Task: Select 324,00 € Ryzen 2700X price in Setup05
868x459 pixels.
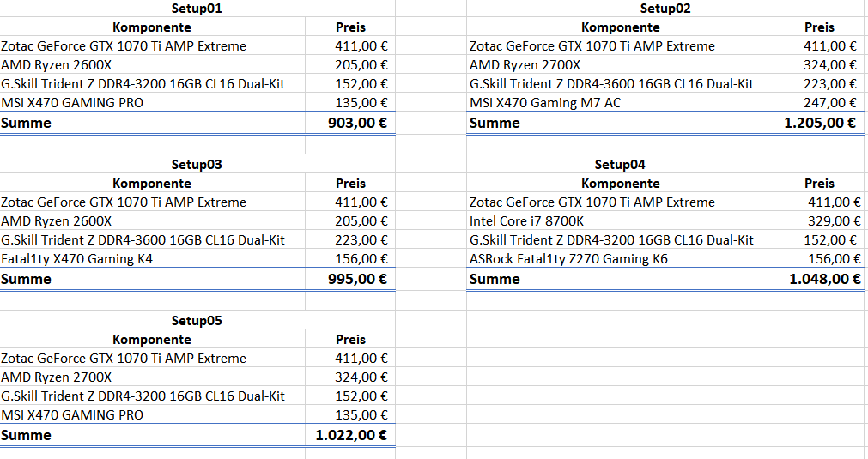Action: tap(349, 377)
